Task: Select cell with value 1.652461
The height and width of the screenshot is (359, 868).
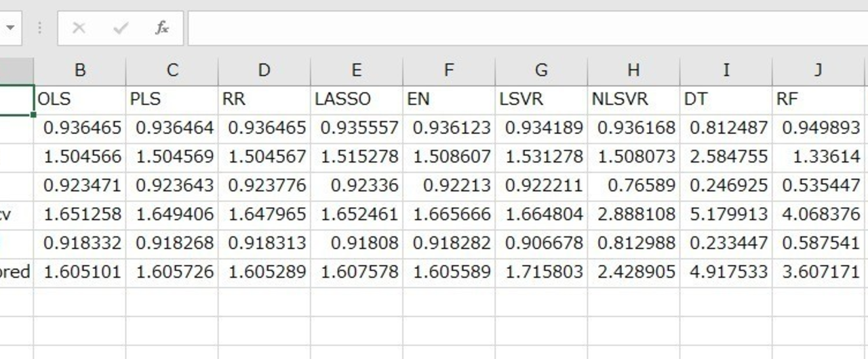Action: tap(357, 215)
